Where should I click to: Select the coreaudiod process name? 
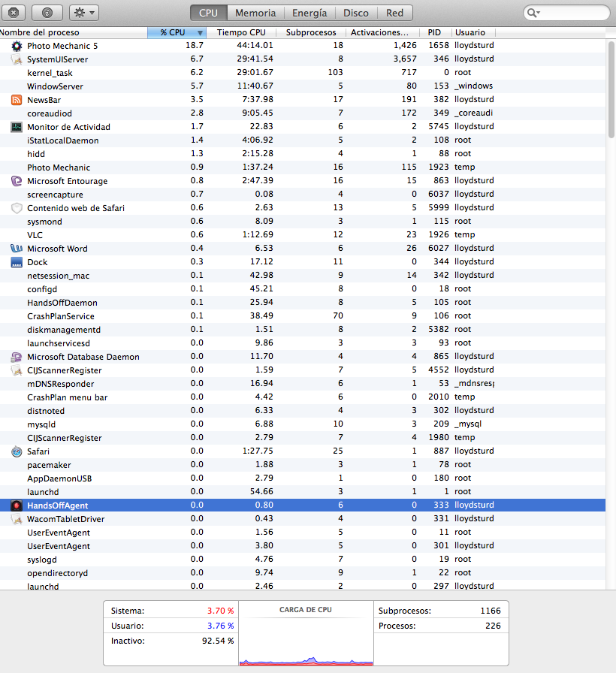pos(50,113)
